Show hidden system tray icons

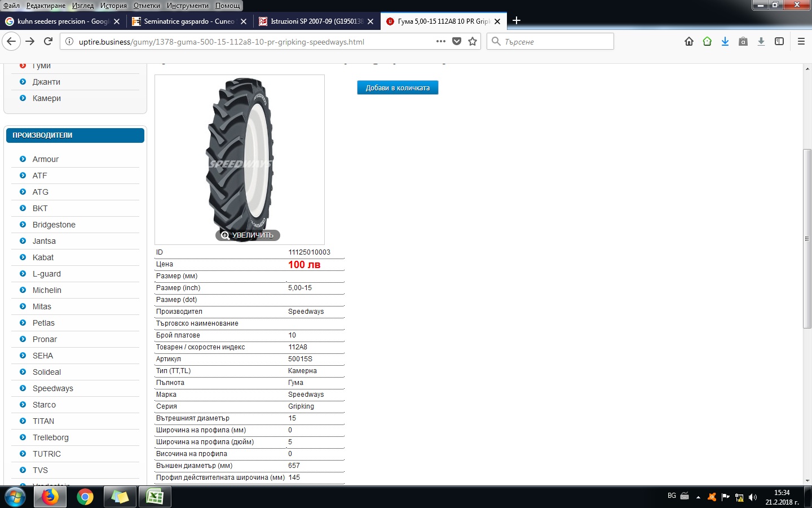click(x=698, y=497)
